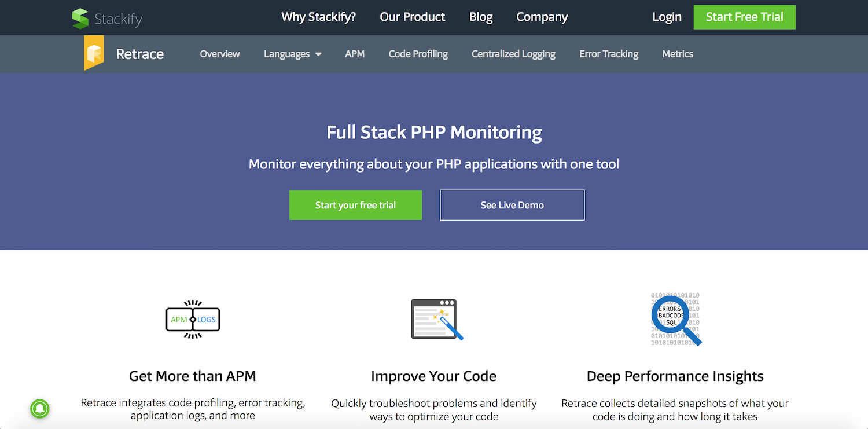This screenshot has height=429, width=868.
Task: Open the Centralized Logging tab
Action: pos(513,54)
